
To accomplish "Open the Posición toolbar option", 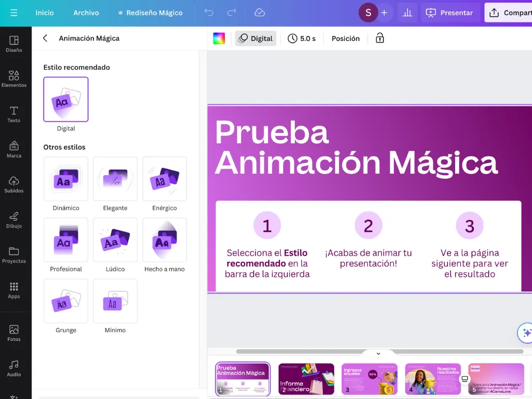I will [345, 38].
